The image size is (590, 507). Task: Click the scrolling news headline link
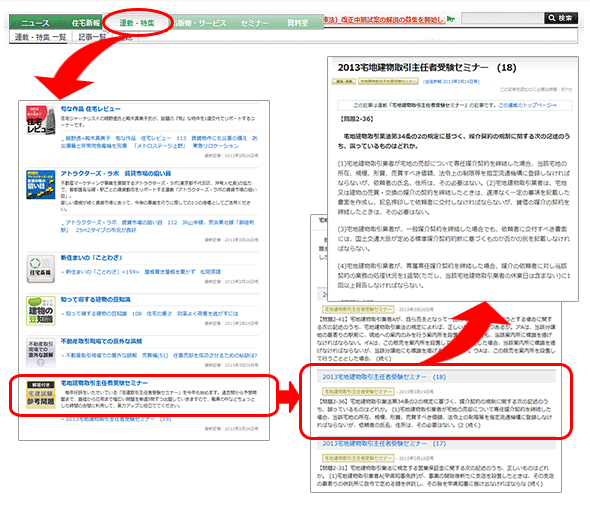click(385, 19)
